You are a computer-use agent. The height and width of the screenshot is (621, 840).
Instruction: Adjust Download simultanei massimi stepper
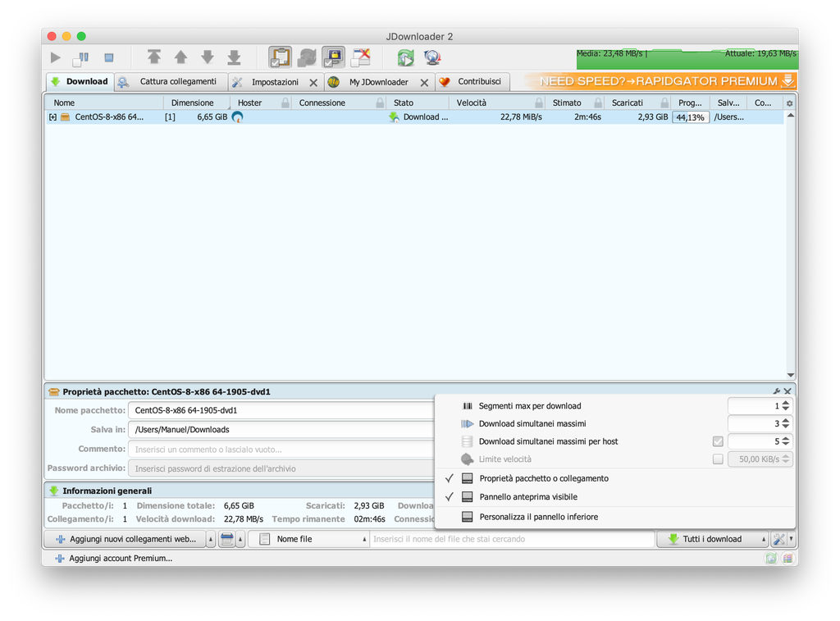tap(785, 423)
